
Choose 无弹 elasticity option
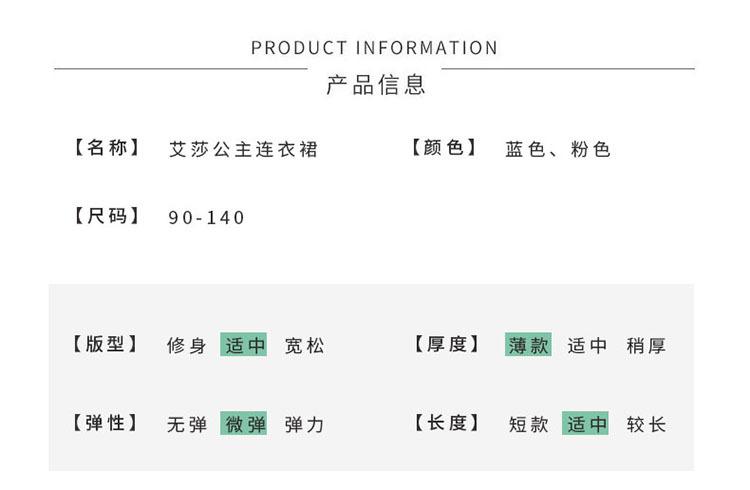(x=187, y=424)
